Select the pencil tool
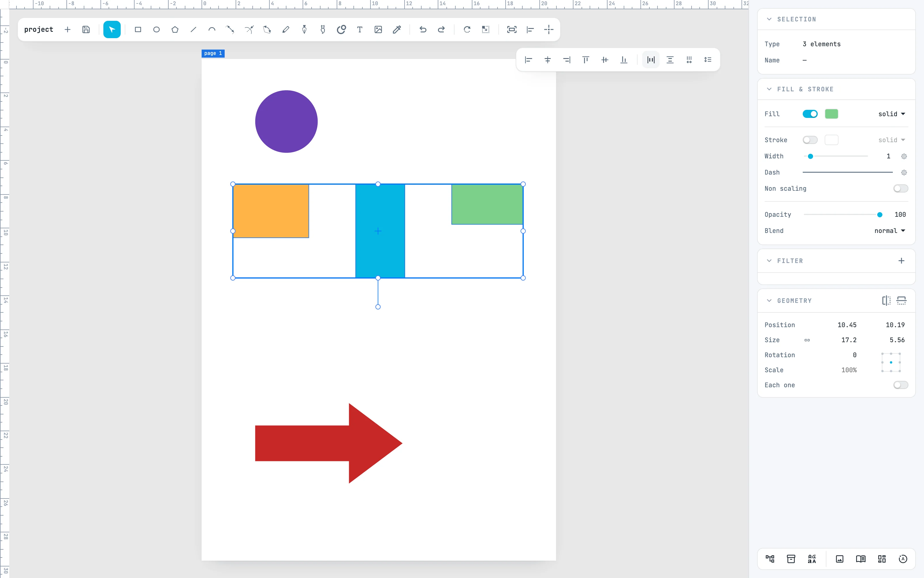Screen dimensions: 924x578 286,29
